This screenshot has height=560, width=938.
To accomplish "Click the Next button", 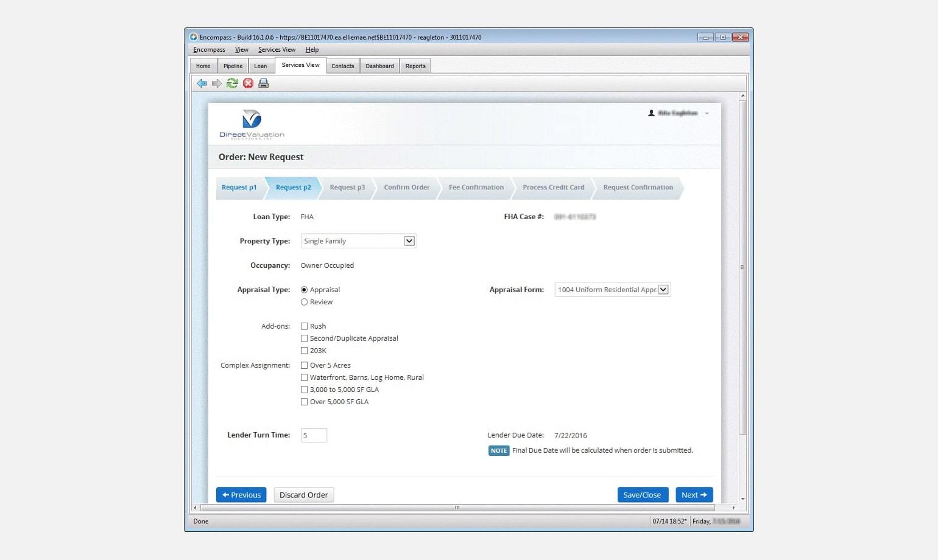I will (694, 495).
